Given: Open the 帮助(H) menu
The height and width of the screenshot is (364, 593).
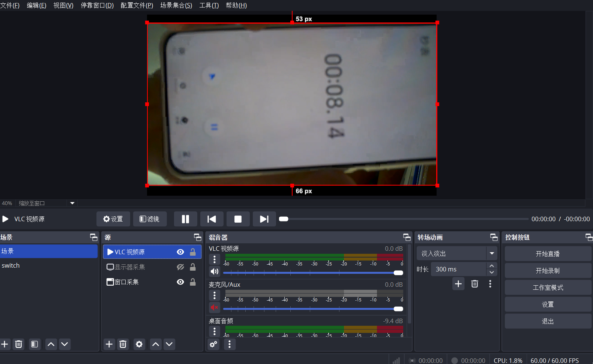Looking at the screenshot, I should click(x=236, y=5).
